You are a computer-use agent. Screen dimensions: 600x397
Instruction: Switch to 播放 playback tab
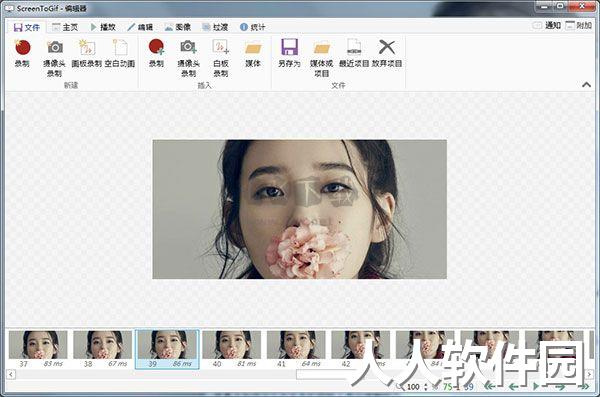pyautogui.click(x=103, y=27)
